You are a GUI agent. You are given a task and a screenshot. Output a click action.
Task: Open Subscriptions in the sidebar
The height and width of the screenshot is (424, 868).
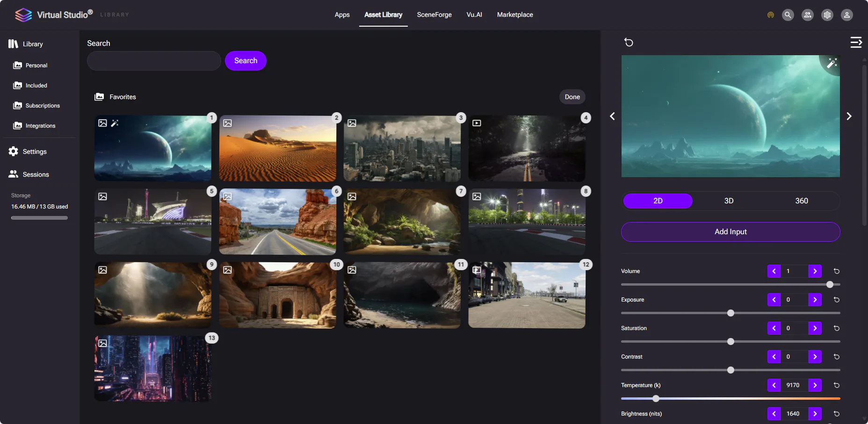(x=37, y=106)
